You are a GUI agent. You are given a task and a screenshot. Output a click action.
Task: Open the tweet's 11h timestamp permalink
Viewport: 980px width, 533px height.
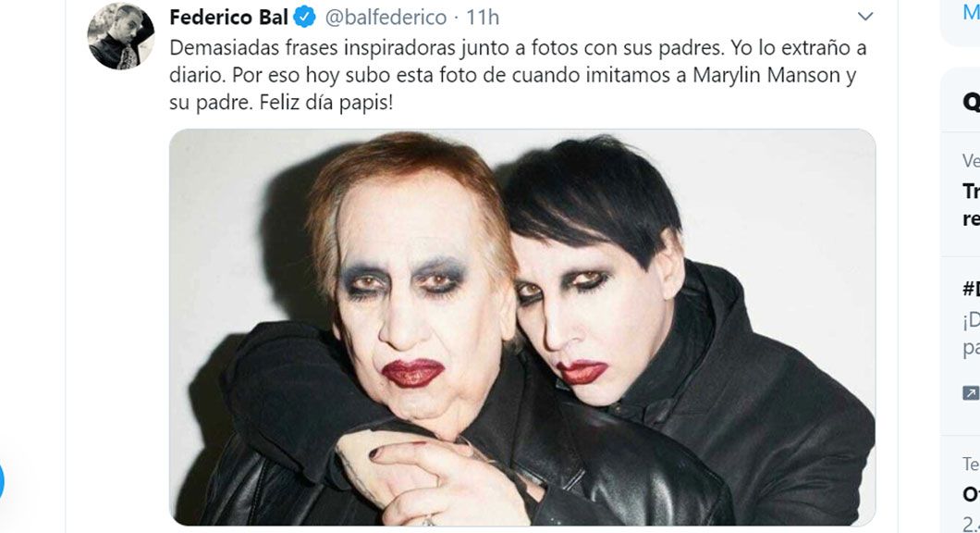[x=483, y=17]
